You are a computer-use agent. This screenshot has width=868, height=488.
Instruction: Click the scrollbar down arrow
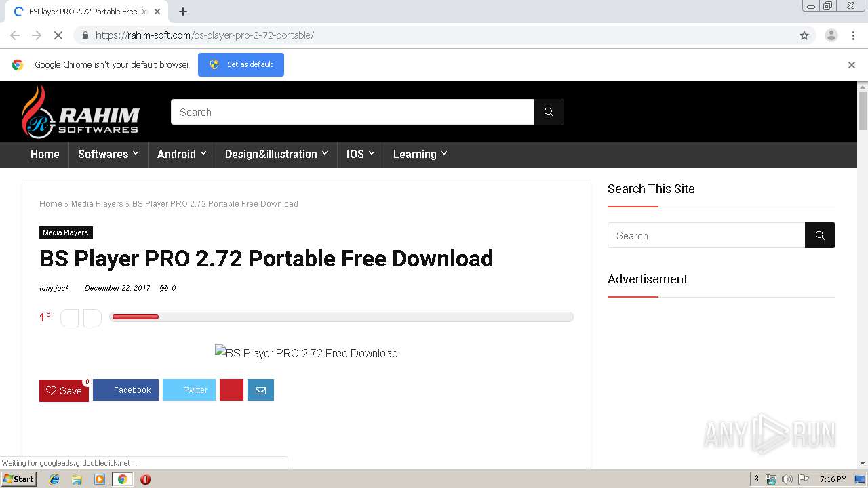point(863,463)
